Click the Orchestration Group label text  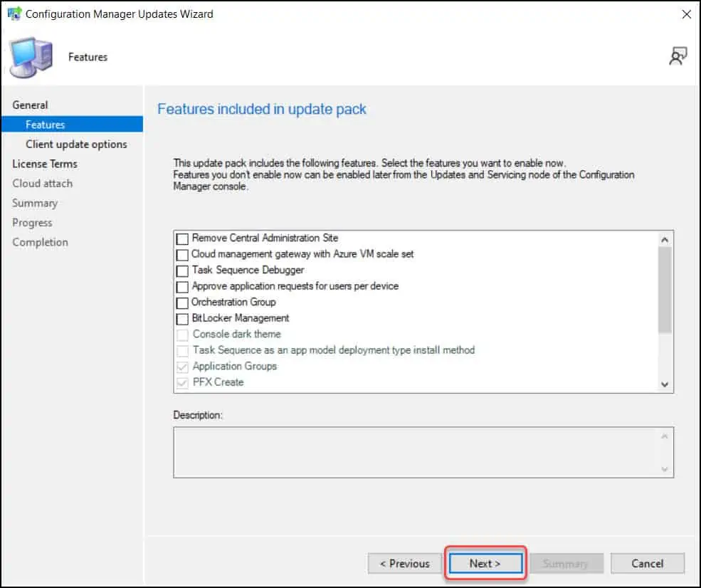pyautogui.click(x=234, y=303)
